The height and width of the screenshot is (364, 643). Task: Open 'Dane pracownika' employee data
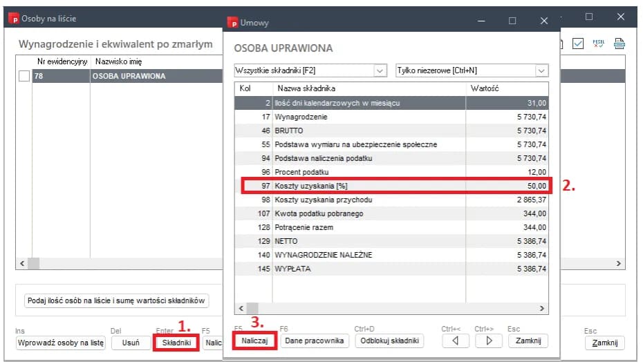click(314, 341)
